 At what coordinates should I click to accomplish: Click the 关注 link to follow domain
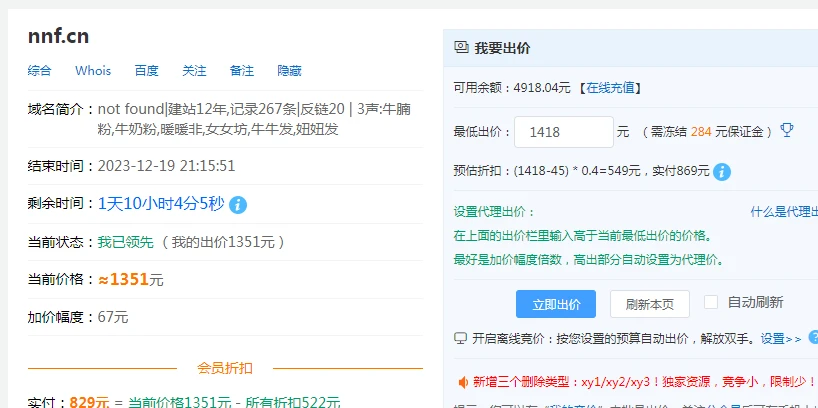tap(194, 71)
